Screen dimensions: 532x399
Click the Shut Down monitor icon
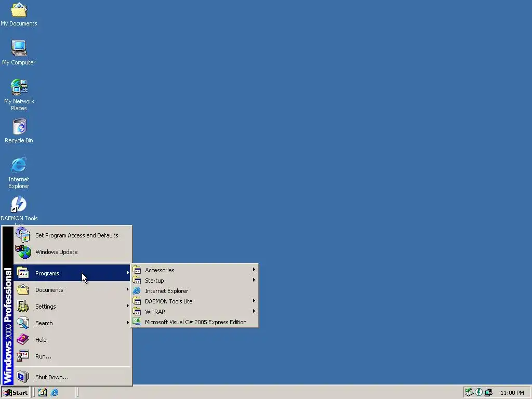click(x=23, y=377)
